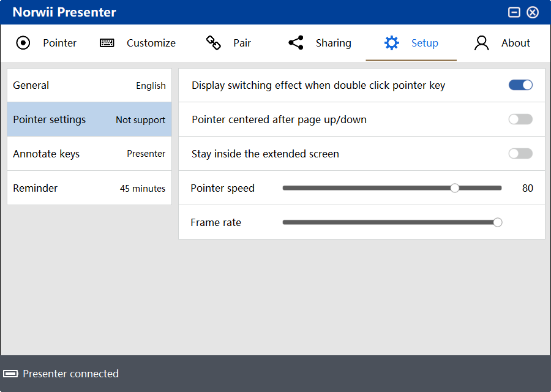Click the English language value

tap(151, 85)
